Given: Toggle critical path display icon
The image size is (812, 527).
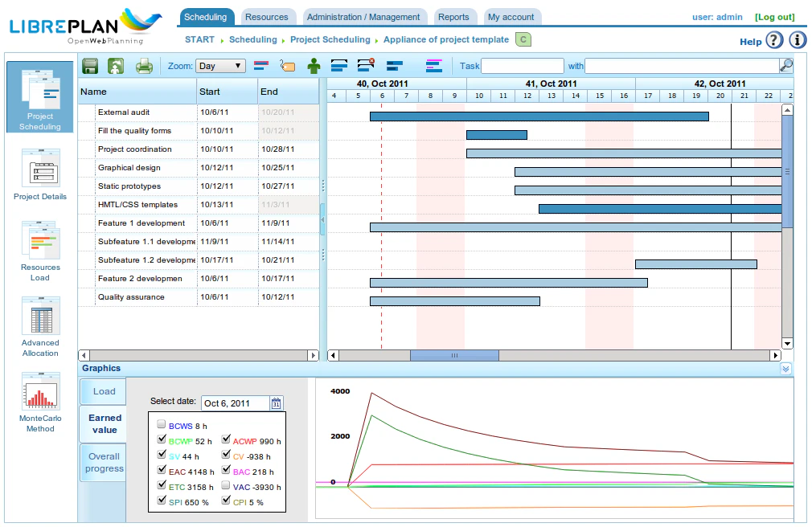Looking at the screenshot, I should [x=261, y=66].
